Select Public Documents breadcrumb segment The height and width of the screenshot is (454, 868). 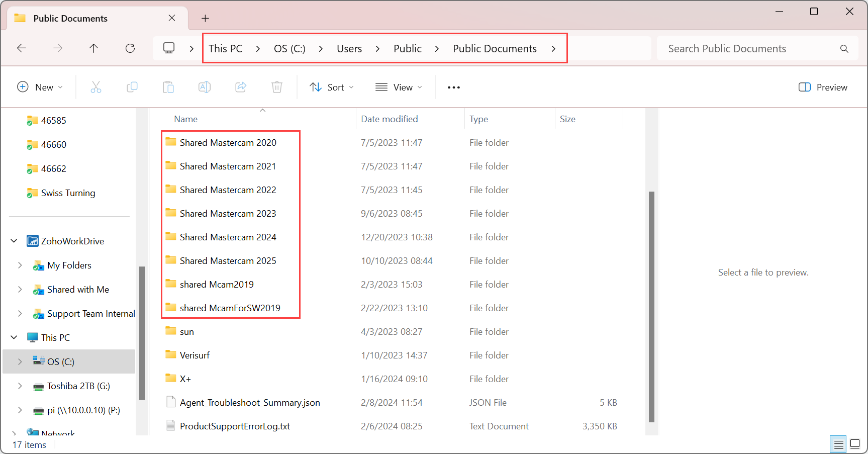coord(495,49)
